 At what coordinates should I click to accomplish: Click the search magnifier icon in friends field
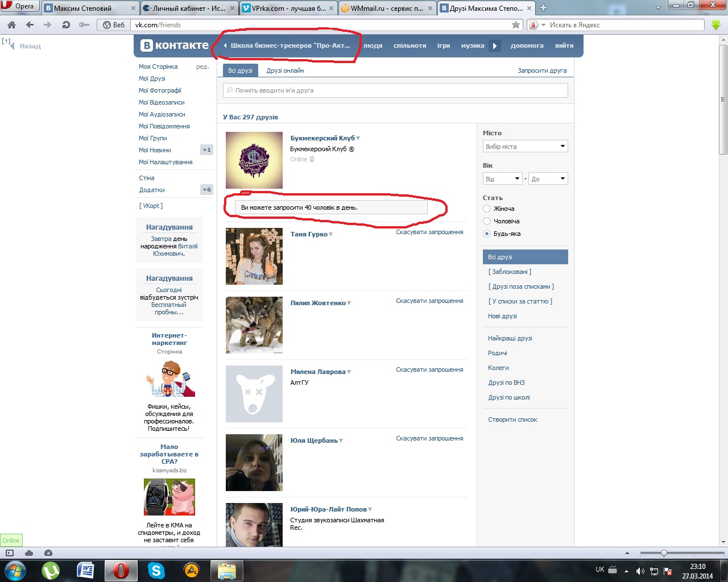click(229, 90)
